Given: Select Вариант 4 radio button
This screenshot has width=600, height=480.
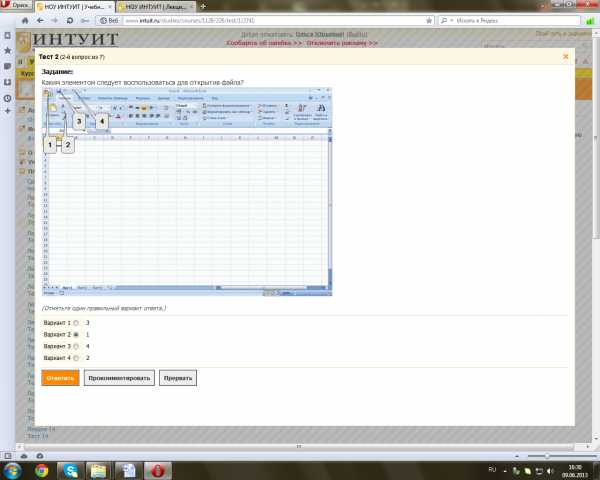Looking at the screenshot, I should tap(76, 358).
